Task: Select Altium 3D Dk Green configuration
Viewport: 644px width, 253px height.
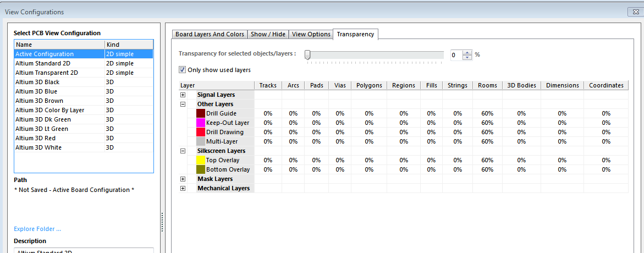Action: (x=84, y=119)
